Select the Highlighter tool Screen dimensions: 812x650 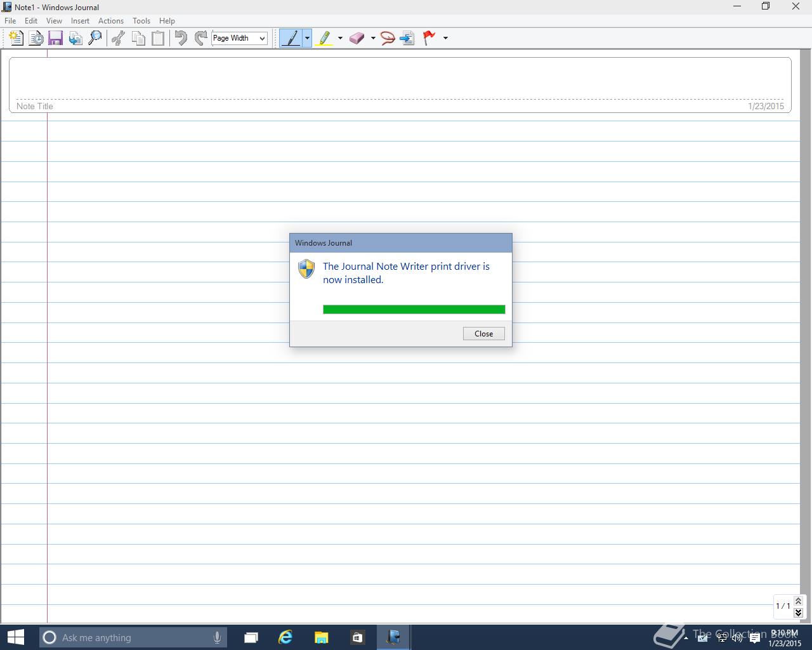point(324,38)
